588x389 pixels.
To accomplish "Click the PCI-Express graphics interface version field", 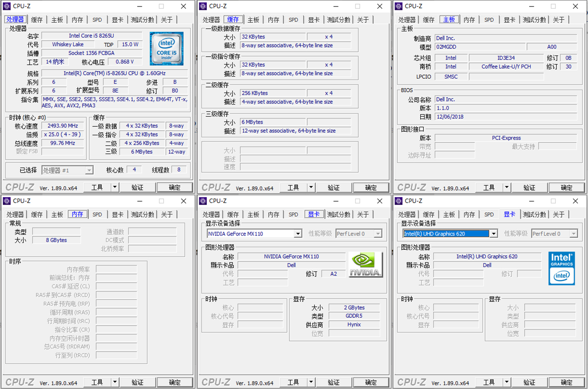I will 505,138.
